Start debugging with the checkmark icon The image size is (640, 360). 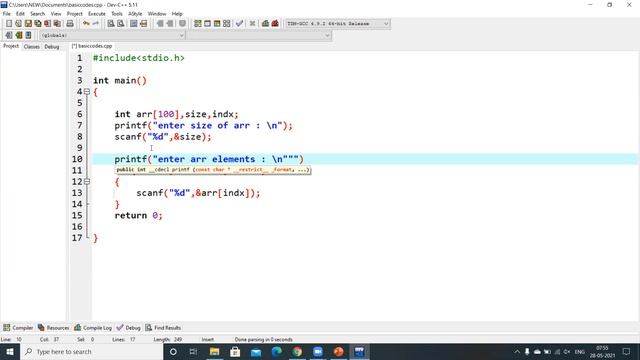point(240,24)
